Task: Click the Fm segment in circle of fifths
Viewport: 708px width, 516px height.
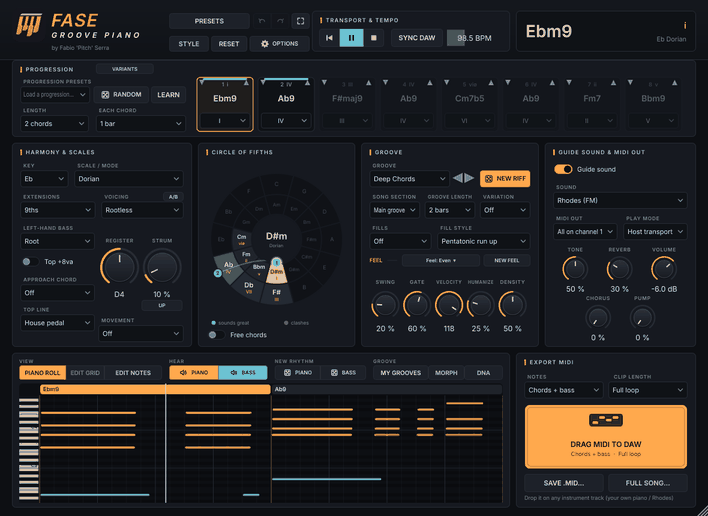Action: tap(246, 256)
